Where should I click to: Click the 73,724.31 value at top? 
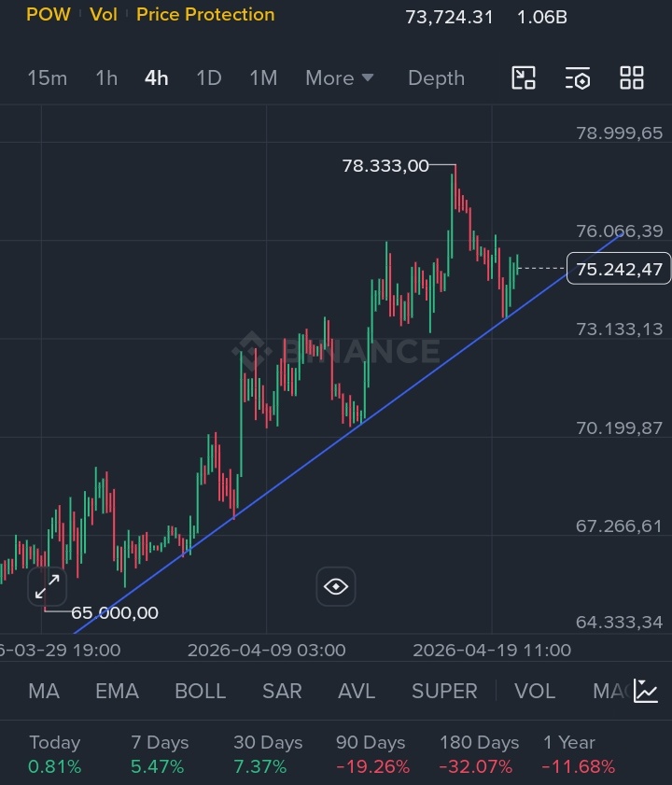point(449,17)
